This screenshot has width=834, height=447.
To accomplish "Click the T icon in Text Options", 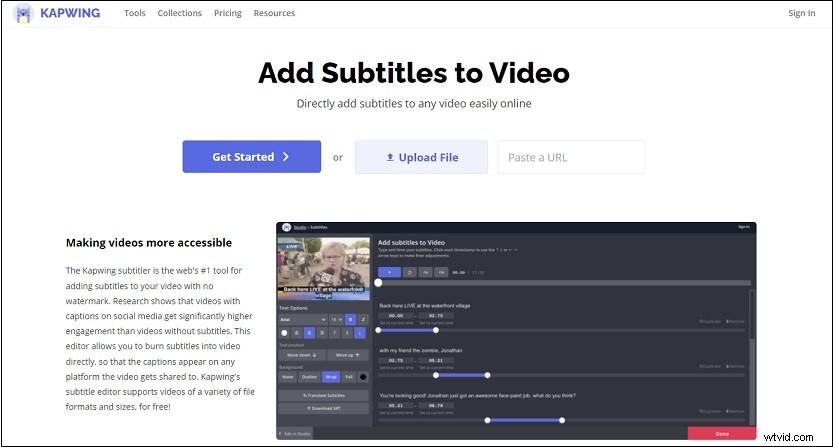I will click(x=335, y=333).
